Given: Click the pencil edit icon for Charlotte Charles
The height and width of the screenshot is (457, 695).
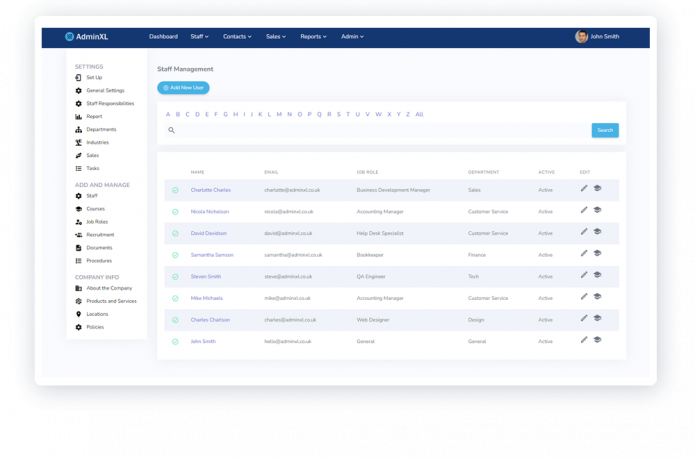Looking at the screenshot, I should pos(584,188).
